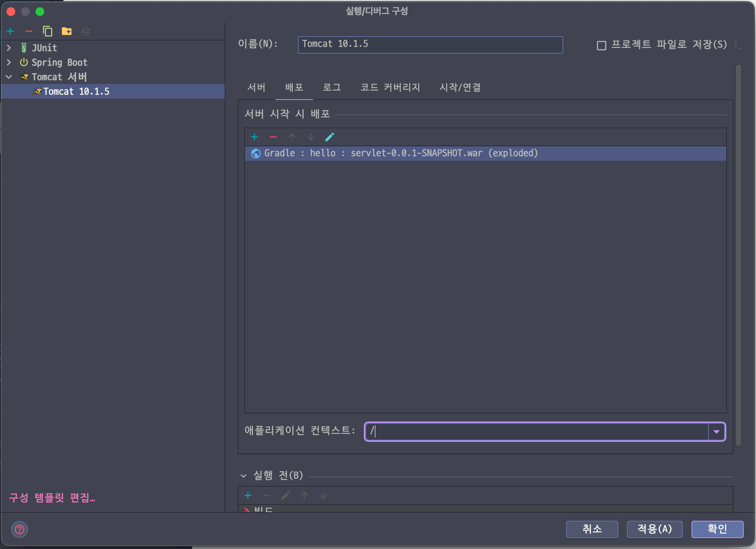The image size is (756, 549).
Task: Add a before-launch task with plus icon
Action: (248, 495)
